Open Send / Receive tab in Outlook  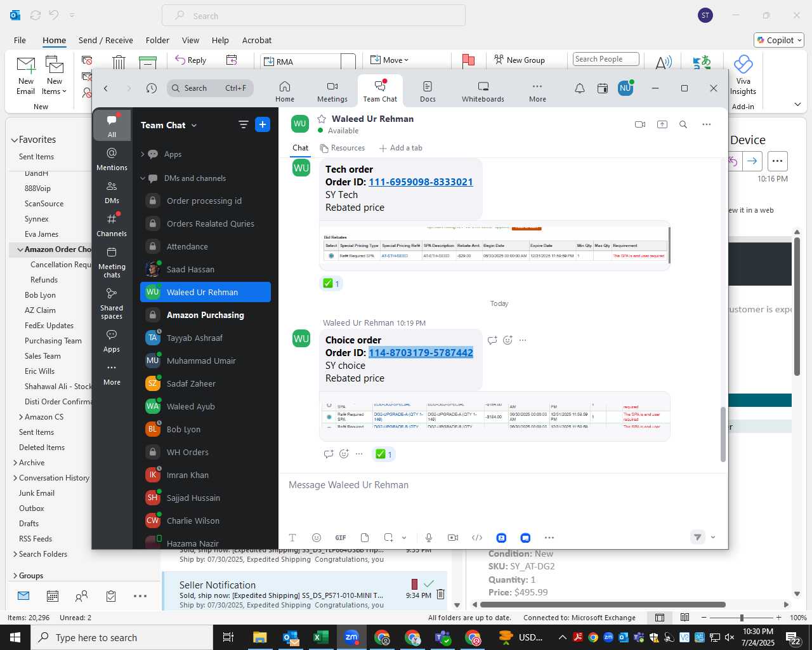tap(106, 40)
